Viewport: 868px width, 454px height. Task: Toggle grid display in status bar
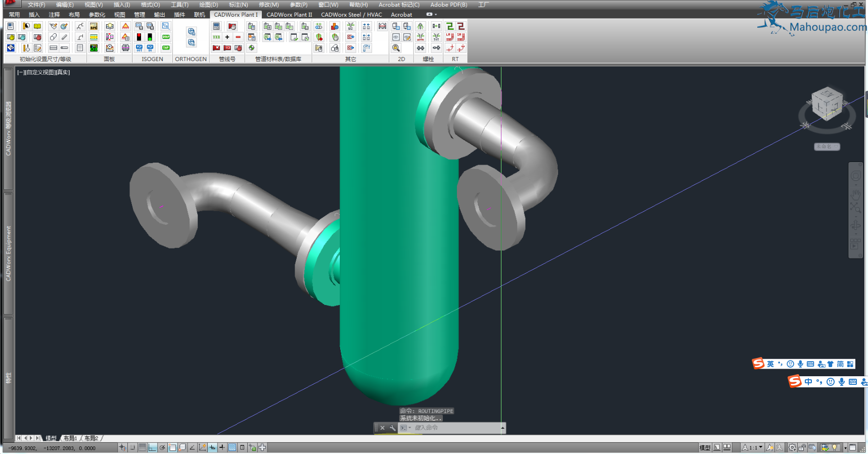click(143, 447)
